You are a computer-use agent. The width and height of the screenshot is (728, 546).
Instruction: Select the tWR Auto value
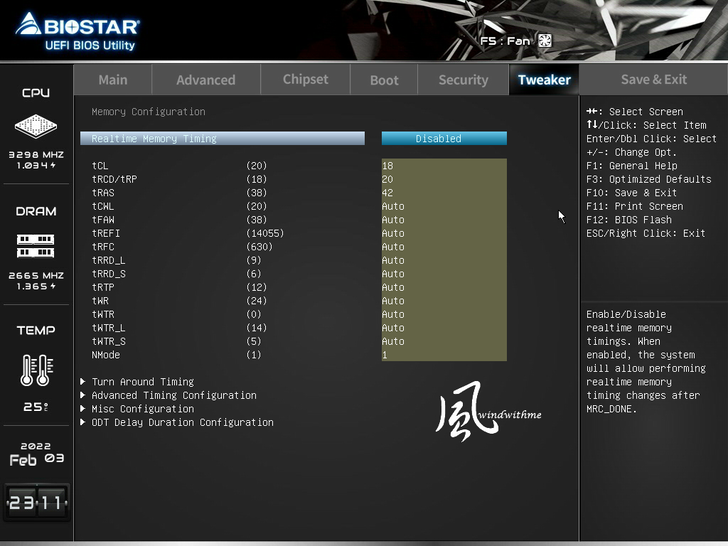point(444,300)
